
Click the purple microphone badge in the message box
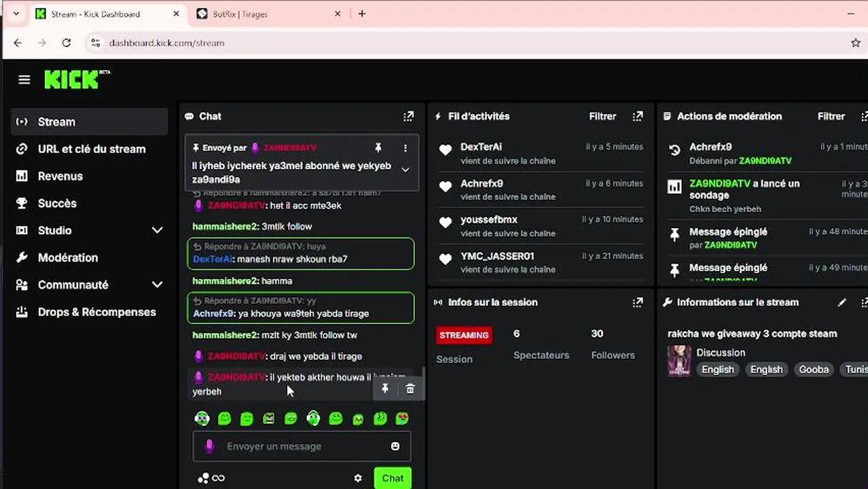(209, 446)
